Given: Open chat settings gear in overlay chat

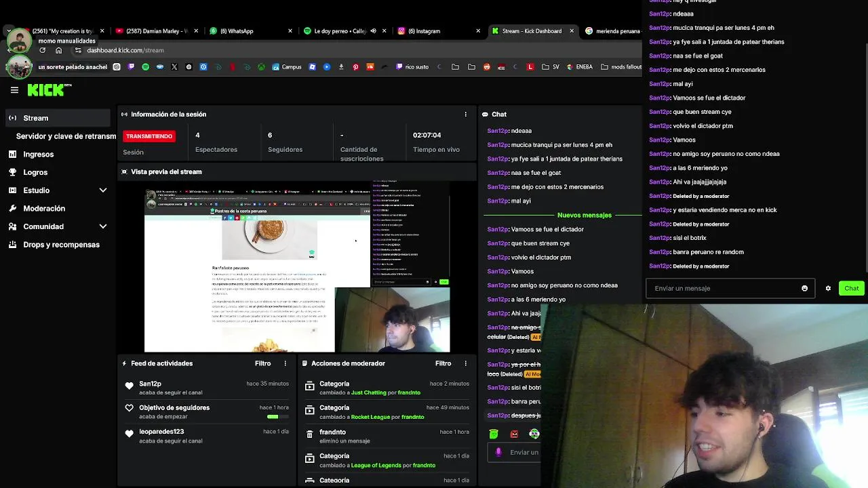Looking at the screenshot, I should coord(828,288).
